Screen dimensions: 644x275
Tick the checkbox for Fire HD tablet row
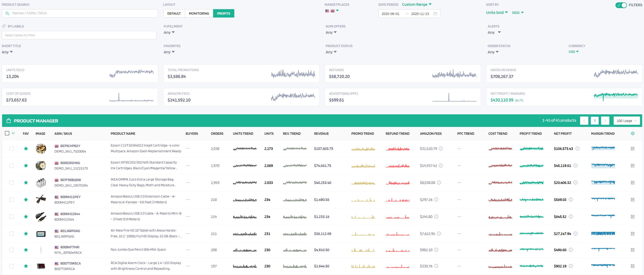tap(12, 234)
